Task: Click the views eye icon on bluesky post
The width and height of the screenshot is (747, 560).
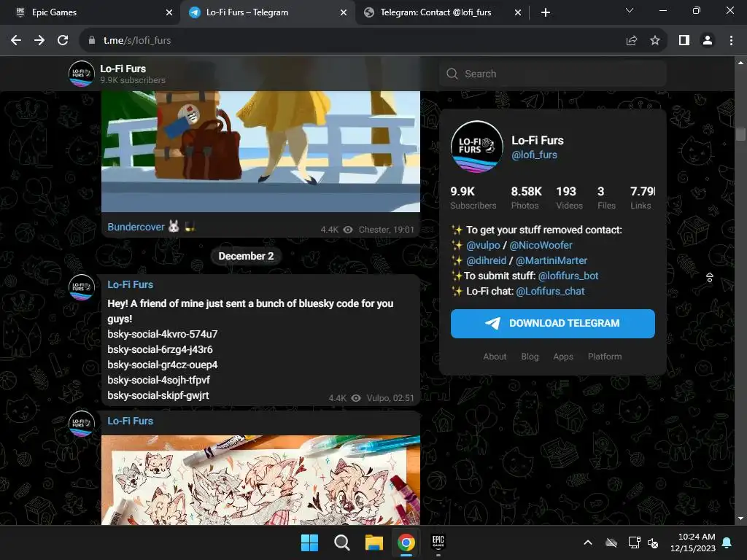Action: (x=356, y=398)
